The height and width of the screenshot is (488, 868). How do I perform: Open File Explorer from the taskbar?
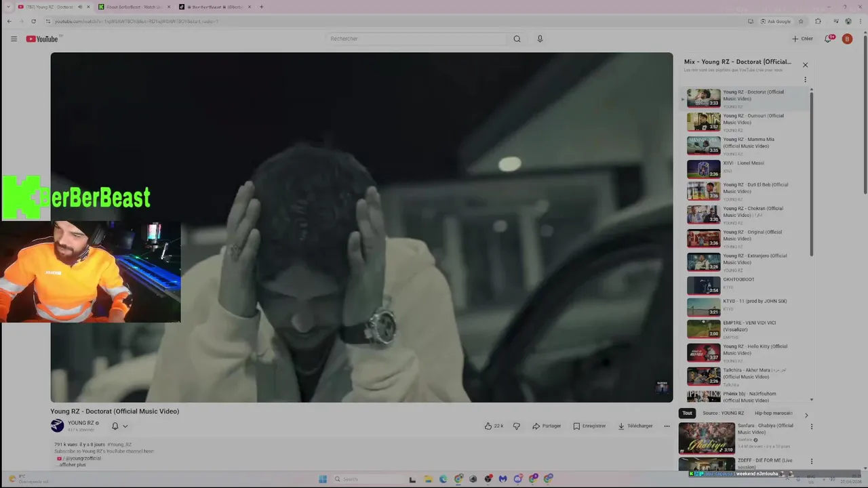point(428,479)
